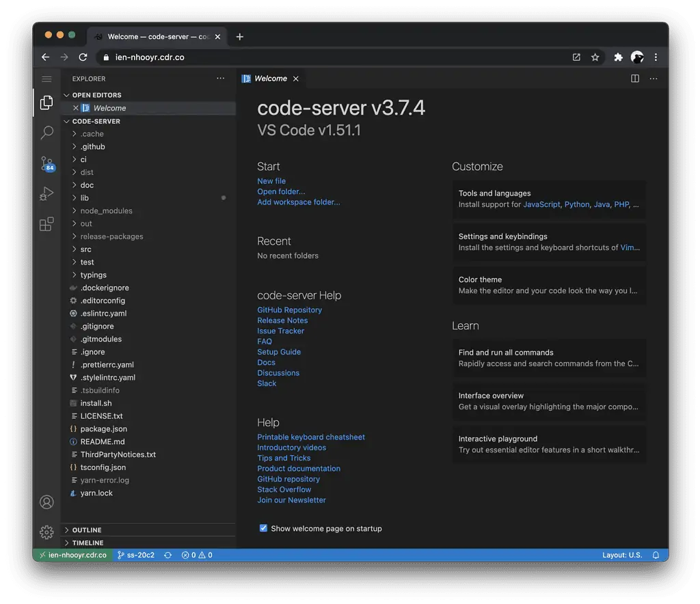Screen dimensions: 700x604
Task: Open the Search view icon
Action: coord(46,133)
